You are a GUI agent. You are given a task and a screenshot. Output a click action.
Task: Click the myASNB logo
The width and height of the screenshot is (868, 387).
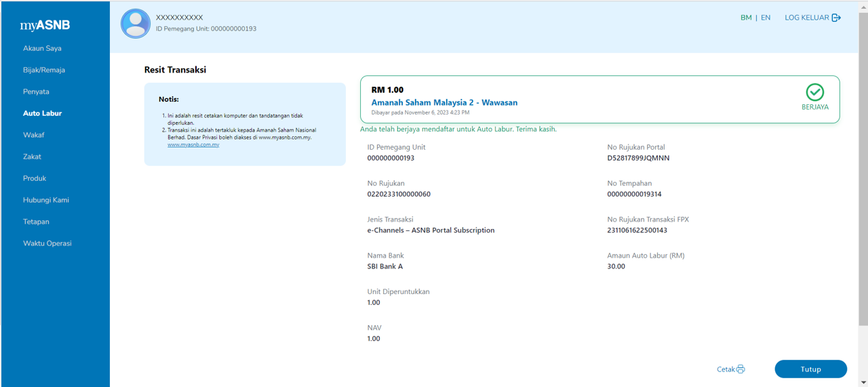pyautogui.click(x=45, y=26)
